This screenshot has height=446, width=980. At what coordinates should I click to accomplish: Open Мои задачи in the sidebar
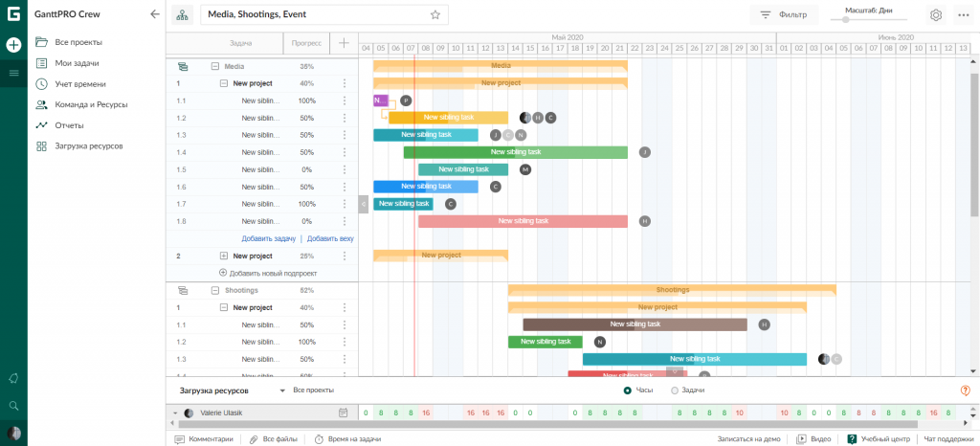click(x=77, y=63)
